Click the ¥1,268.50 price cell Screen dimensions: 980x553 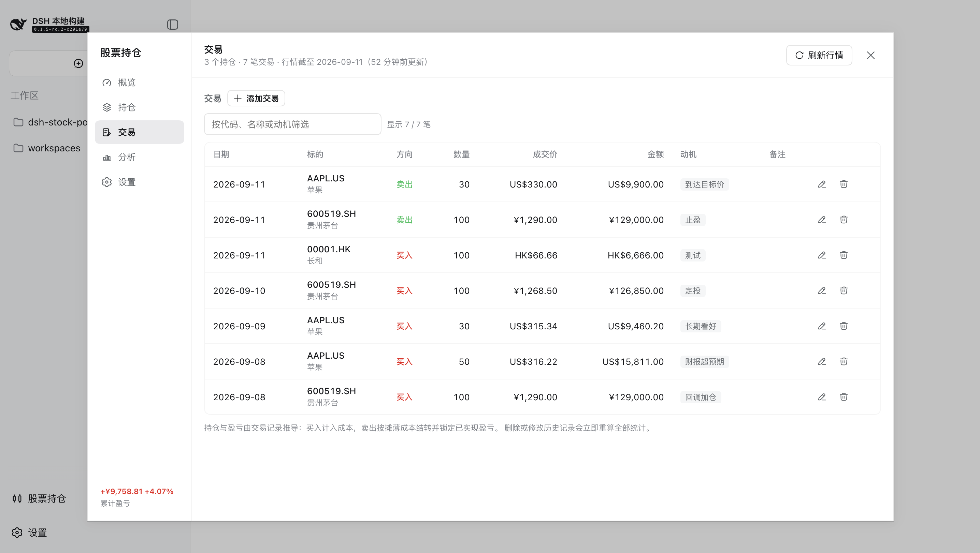(x=535, y=291)
